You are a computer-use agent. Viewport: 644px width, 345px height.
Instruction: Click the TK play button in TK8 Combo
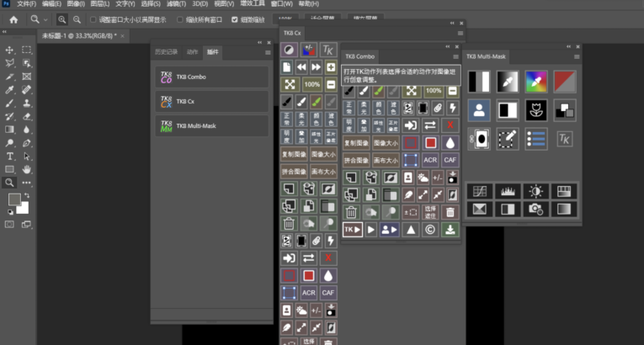tap(353, 230)
